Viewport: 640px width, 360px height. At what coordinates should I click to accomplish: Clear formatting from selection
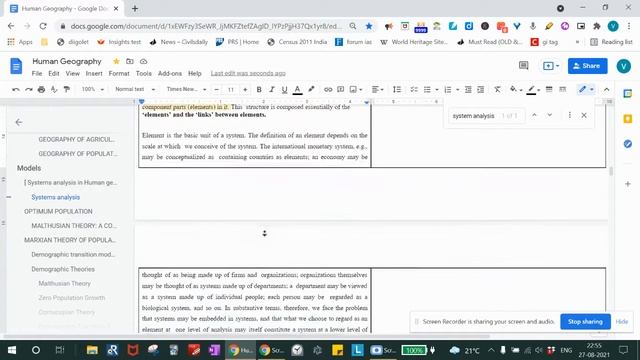497,89
